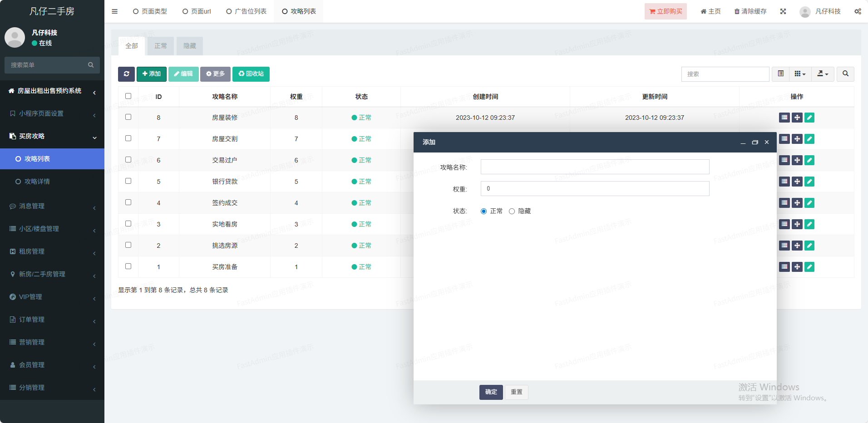Image resolution: width=868 pixels, height=423 pixels.
Task: Click the 立即购买 buy now button
Action: [x=665, y=11]
